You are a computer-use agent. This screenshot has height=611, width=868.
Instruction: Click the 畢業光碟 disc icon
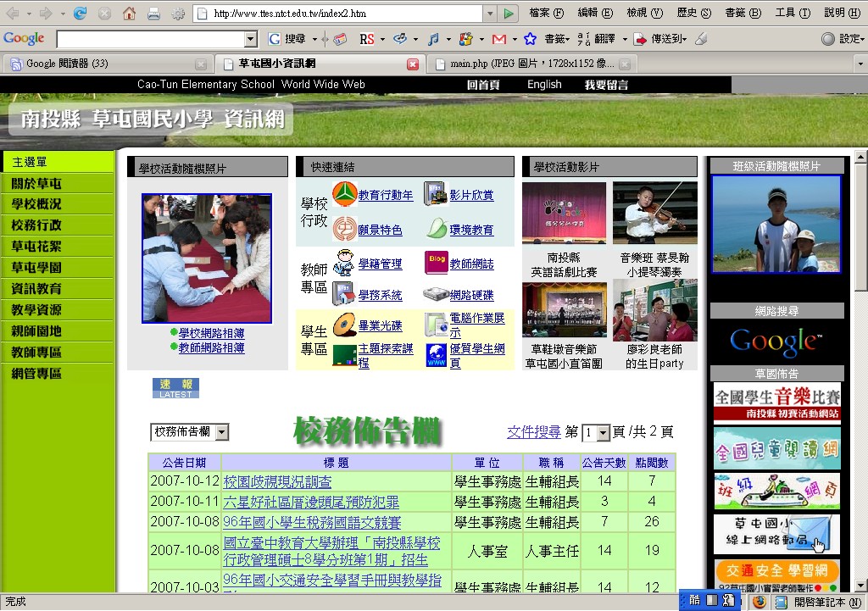point(344,325)
